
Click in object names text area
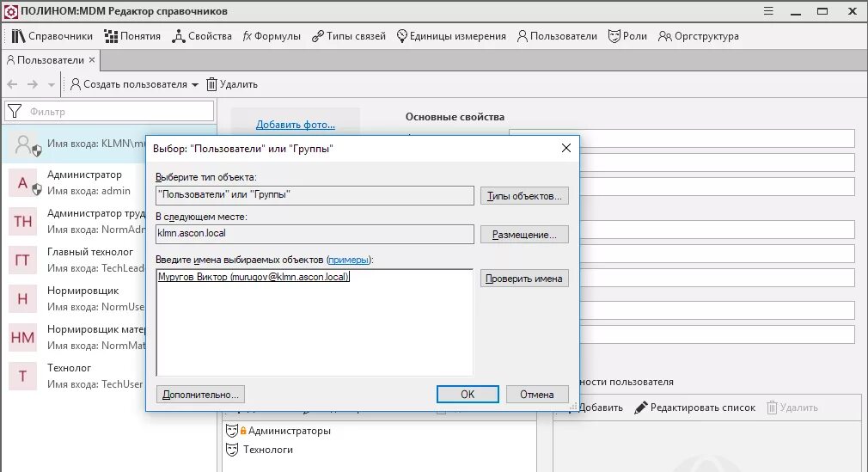coord(315,322)
